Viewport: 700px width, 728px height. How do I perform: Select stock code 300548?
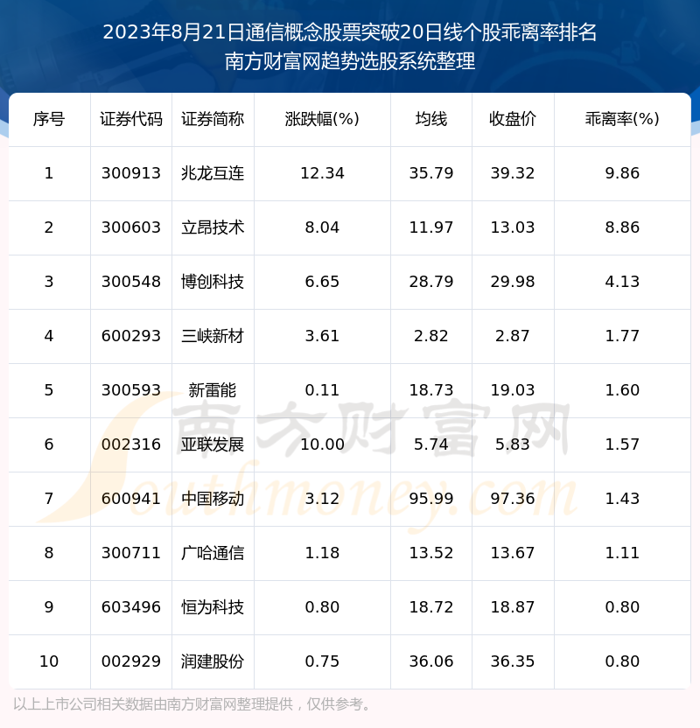[x=131, y=282]
